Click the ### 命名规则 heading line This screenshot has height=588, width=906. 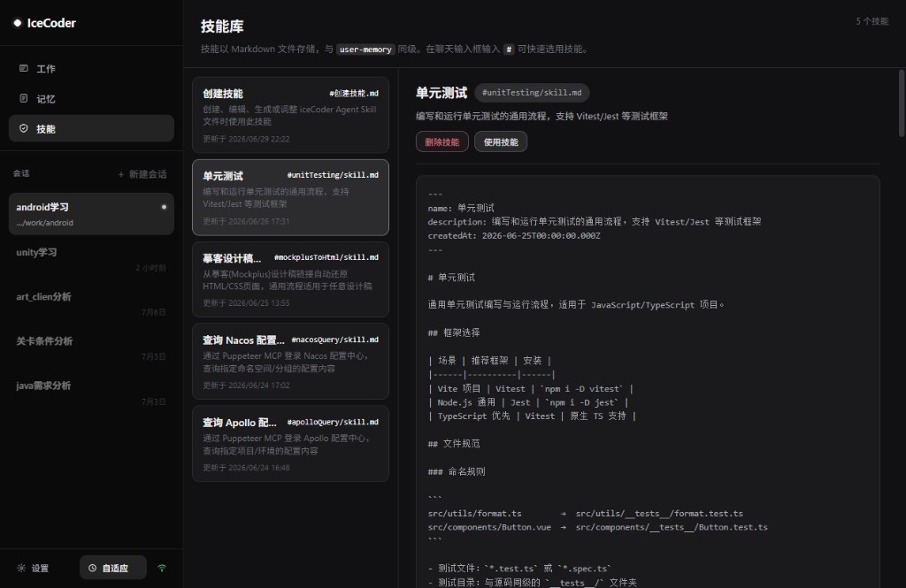[457, 471]
